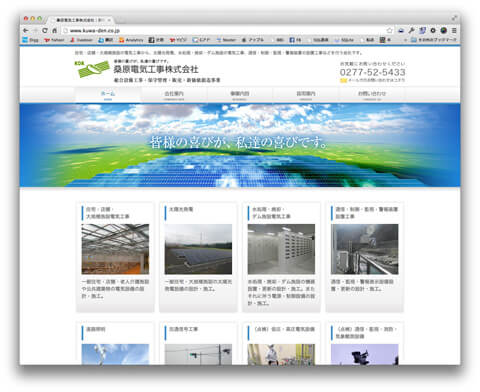Click the wrench extension icon
480x392 pixels.
click(412, 30)
